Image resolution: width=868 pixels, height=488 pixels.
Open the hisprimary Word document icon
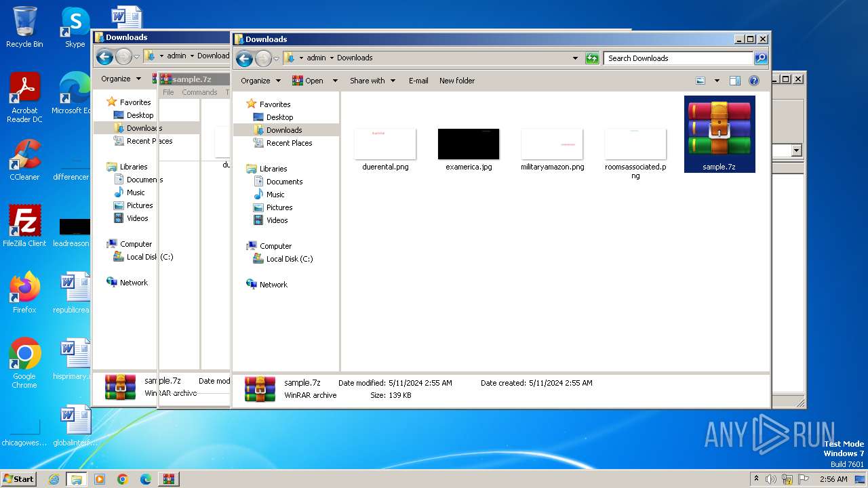coord(73,359)
